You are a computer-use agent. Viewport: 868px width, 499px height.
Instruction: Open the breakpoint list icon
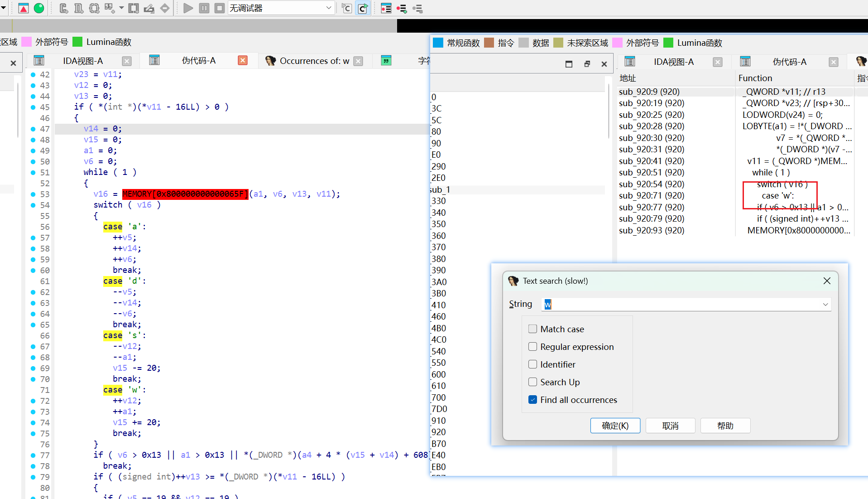(386, 8)
